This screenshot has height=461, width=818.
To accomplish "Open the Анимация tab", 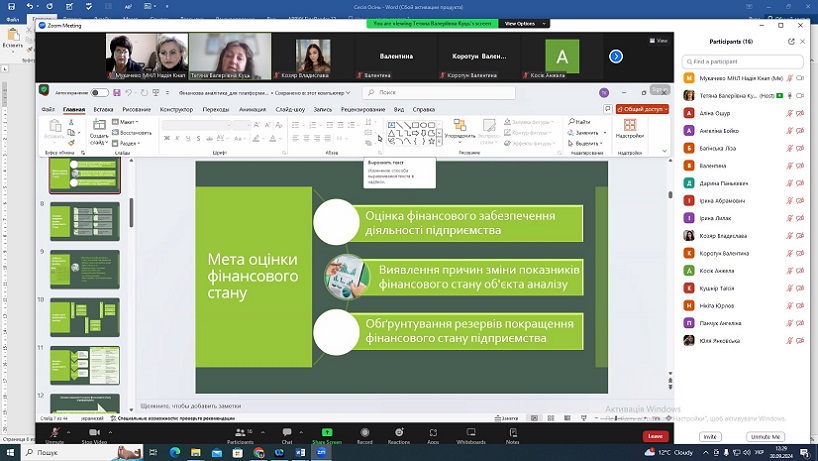I will 252,110.
